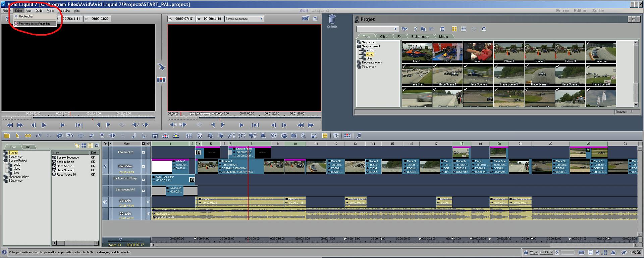Toggle video monitor for Title Track 2
The image size is (644, 258).
pos(143,153)
